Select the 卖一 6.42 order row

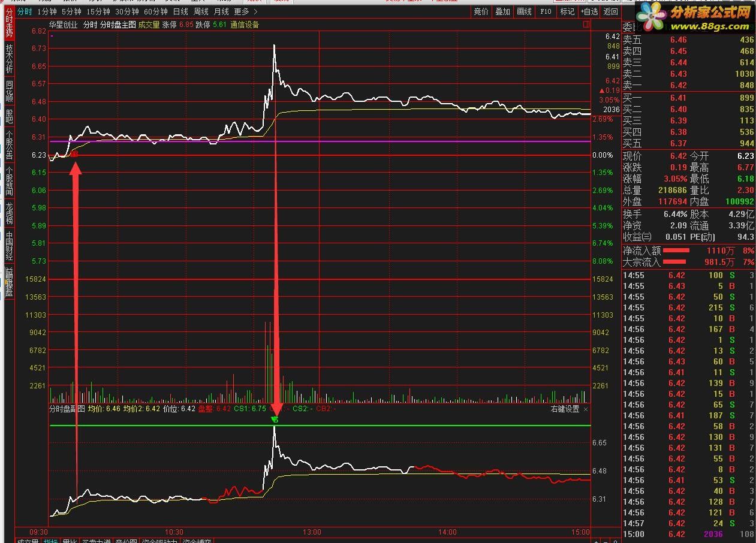pyautogui.click(x=689, y=85)
